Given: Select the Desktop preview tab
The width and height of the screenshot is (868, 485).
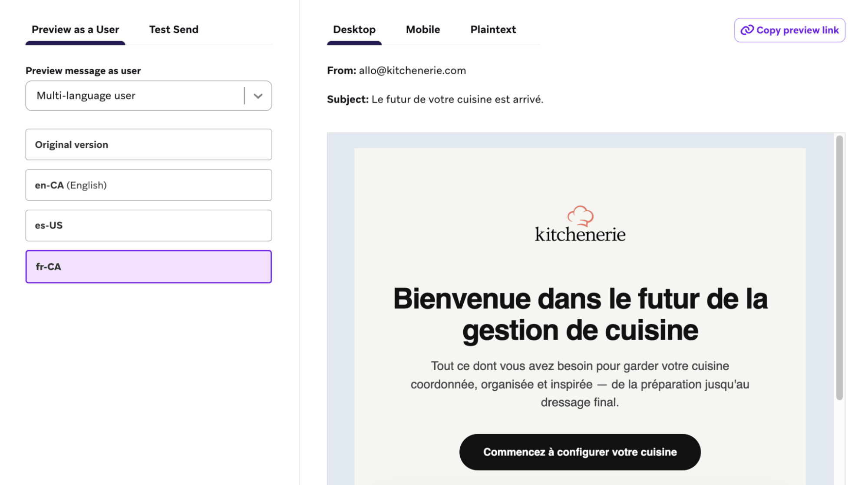Looking at the screenshot, I should click(354, 30).
